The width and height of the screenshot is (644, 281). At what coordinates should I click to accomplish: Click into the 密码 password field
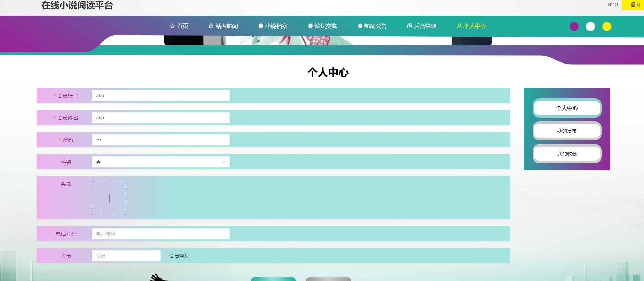(x=161, y=140)
